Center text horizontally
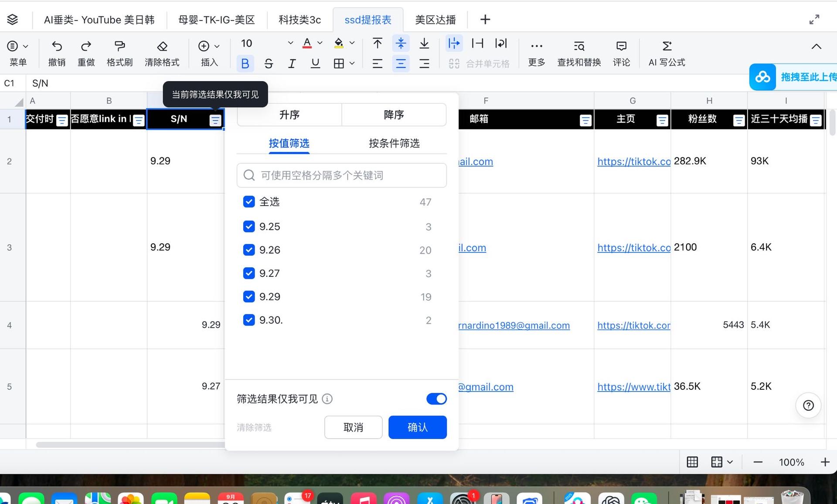The image size is (837, 504). click(x=401, y=64)
